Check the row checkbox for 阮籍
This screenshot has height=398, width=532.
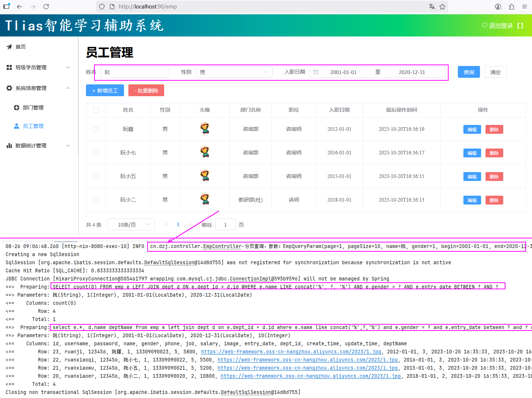click(96, 129)
